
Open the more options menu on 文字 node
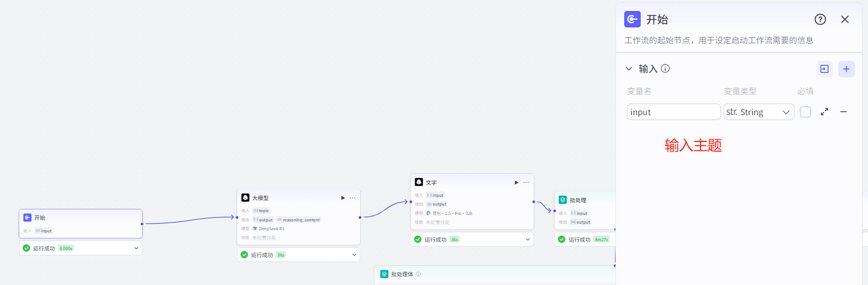coord(526,183)
